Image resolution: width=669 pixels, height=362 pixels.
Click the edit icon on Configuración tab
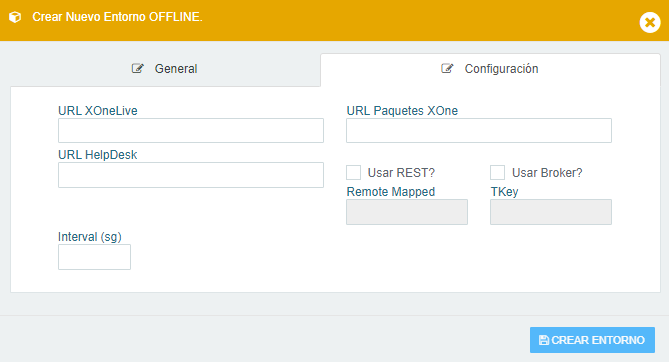click(447, 68)
